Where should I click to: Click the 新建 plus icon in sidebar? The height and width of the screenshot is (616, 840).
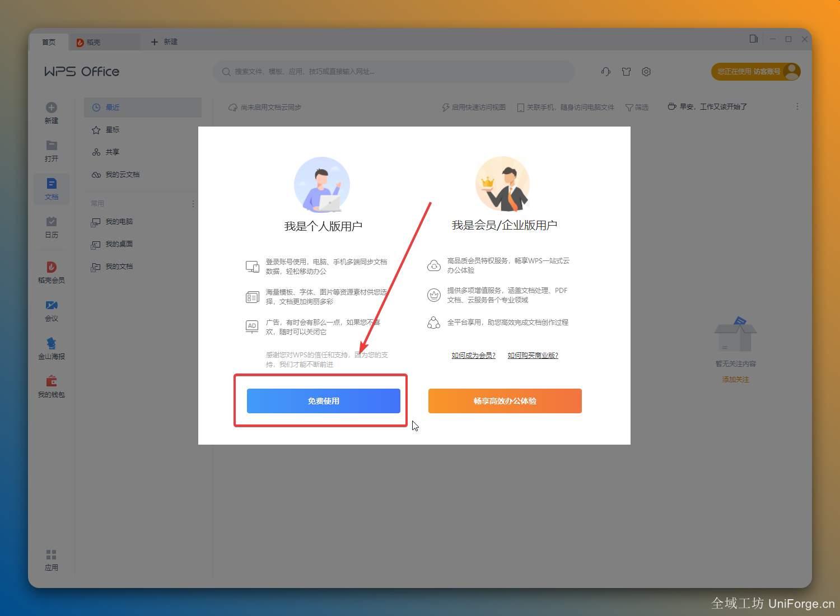pos(52,108)
